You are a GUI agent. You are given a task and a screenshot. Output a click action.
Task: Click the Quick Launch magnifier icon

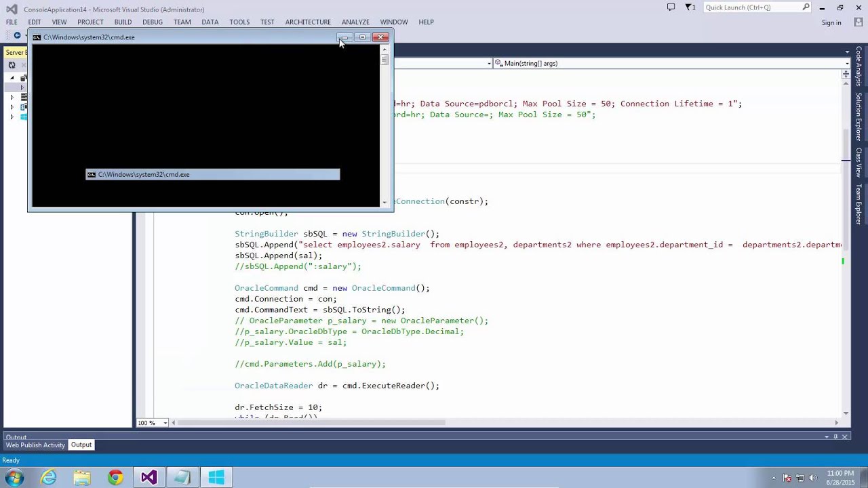pos(806,7)
